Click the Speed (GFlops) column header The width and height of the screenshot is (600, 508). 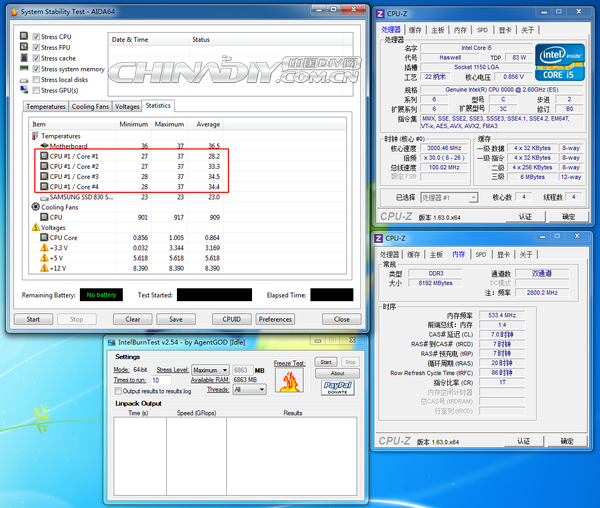[196, 413]
